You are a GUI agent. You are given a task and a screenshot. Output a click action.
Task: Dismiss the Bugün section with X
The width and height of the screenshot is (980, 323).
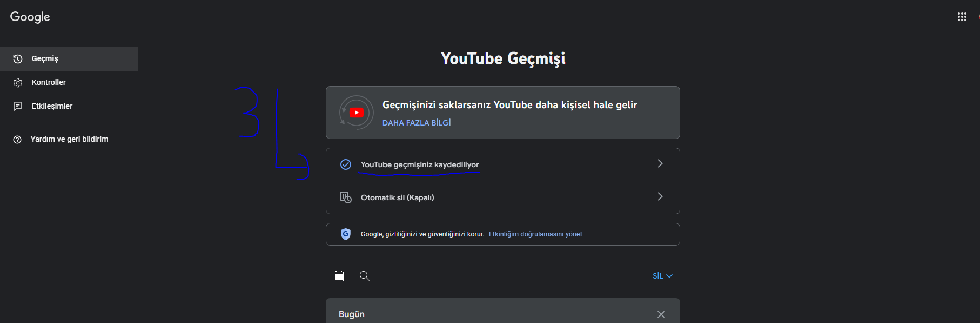pyautogui.click(x=661, y=314)
